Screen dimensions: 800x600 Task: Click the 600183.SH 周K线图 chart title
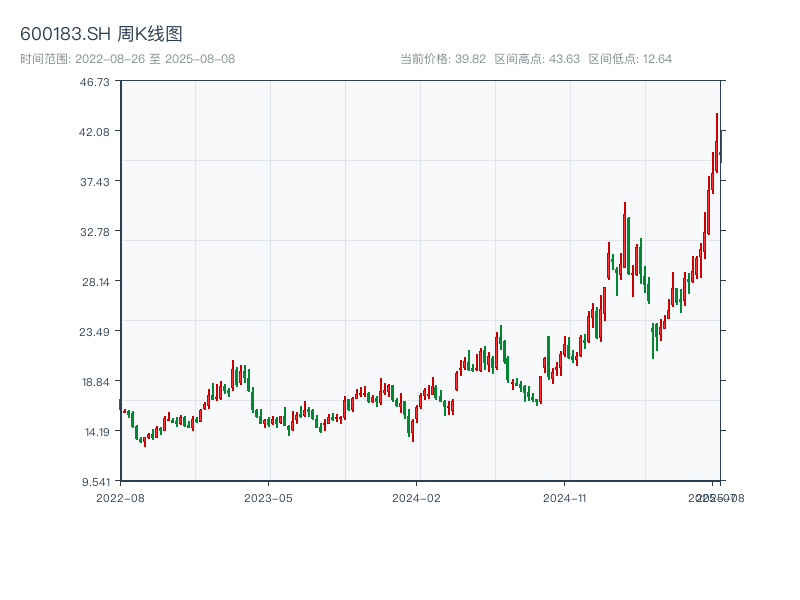(101, 34)
